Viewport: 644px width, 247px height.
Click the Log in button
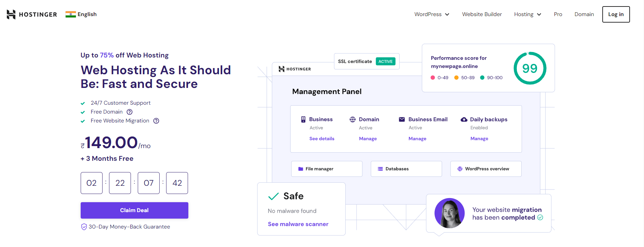[x=616, y=14]
